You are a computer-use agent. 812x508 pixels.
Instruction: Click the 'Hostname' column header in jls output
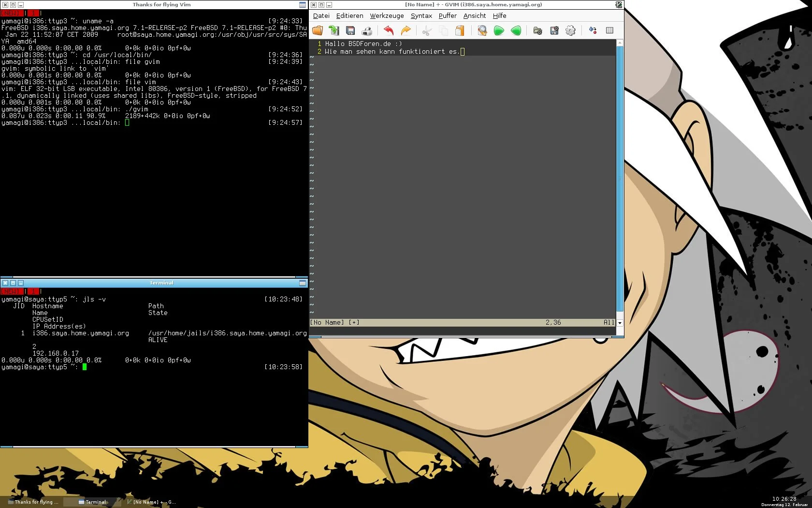[x=47, y=306]
